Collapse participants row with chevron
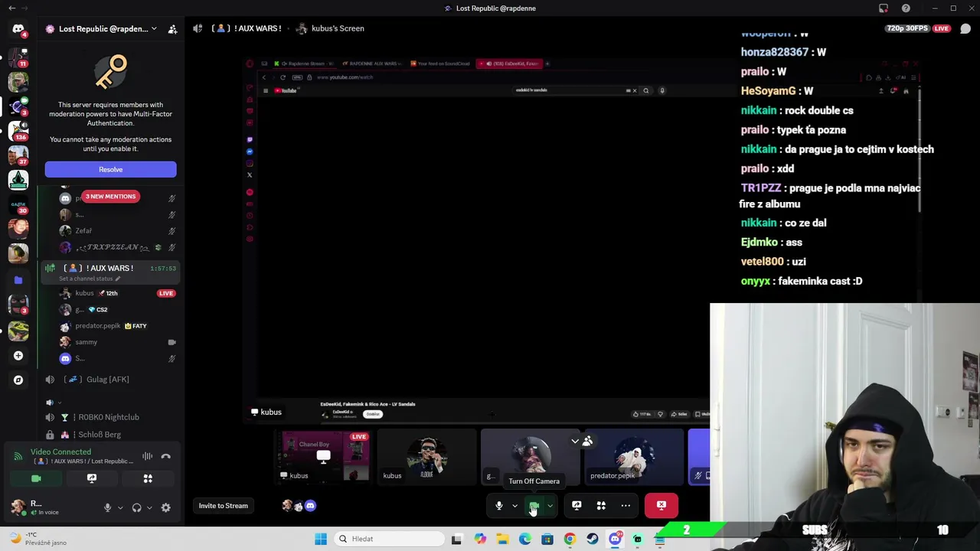 (x=575, y=441)
